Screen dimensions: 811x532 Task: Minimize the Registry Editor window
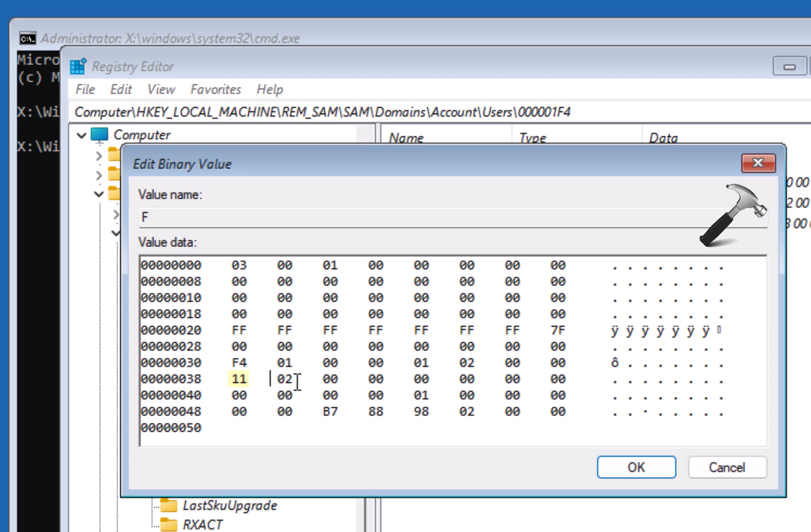pos(789,67)
